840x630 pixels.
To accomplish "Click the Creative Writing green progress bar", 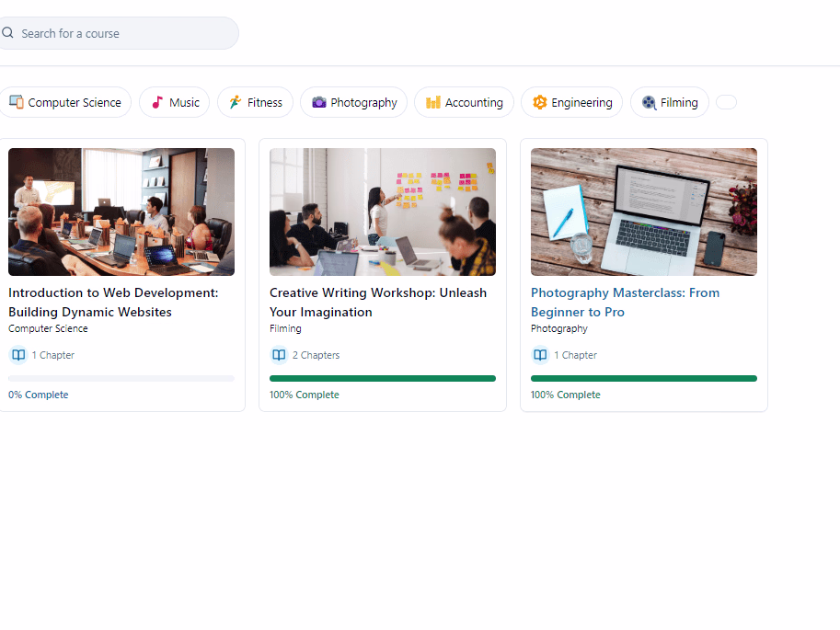I will [383, 378].
